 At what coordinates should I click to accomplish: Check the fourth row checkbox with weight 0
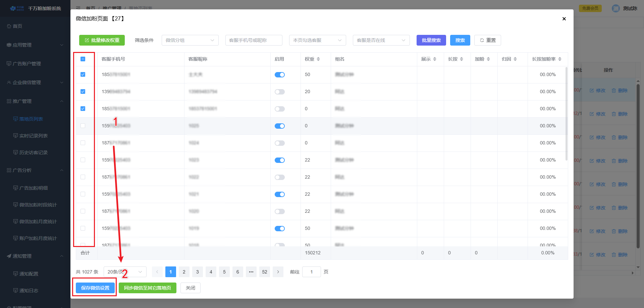click(x=83, y=126)
